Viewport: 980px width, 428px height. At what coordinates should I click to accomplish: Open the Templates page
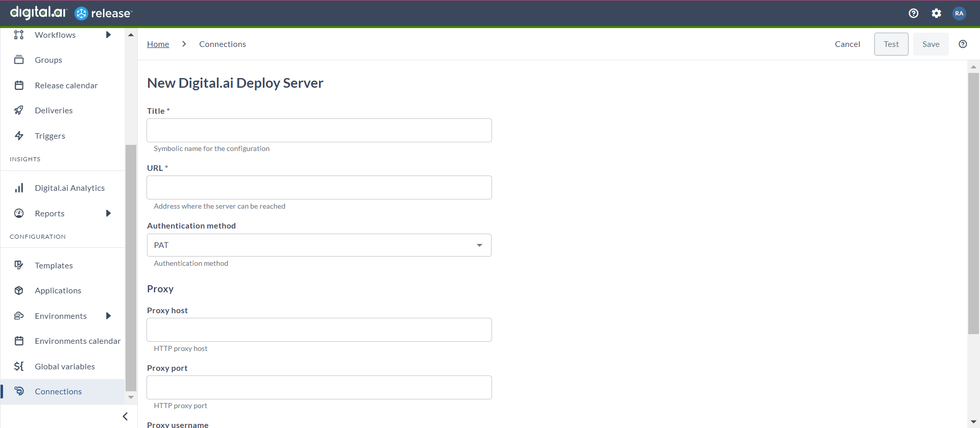(54, 265)
